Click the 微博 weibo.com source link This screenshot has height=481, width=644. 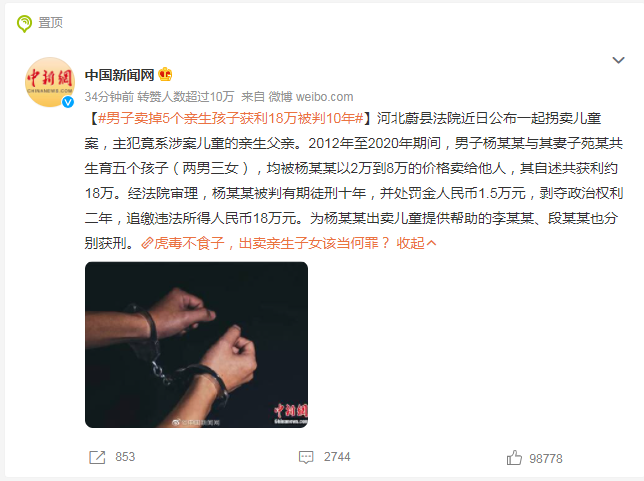[x=310, y=97]
